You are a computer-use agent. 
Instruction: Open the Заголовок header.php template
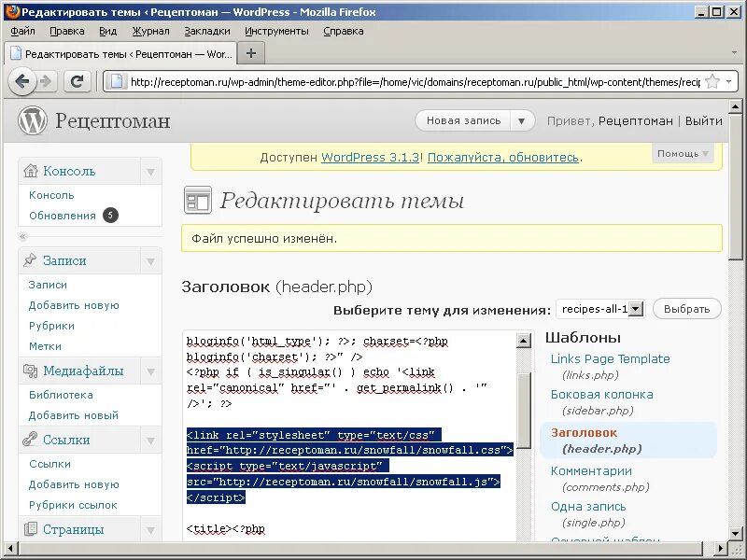point(585,432)
